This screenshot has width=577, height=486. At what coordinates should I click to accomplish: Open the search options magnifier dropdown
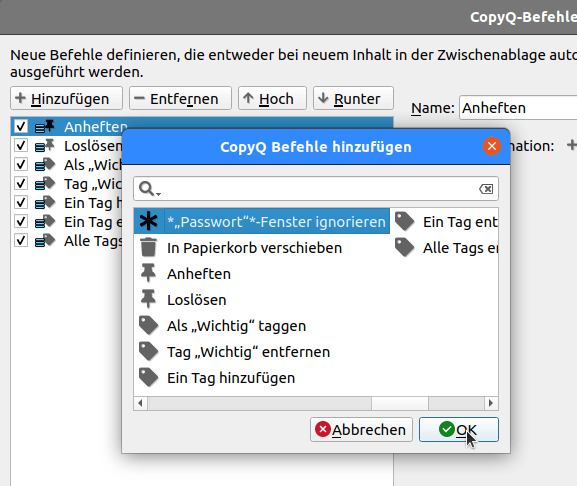149,189
